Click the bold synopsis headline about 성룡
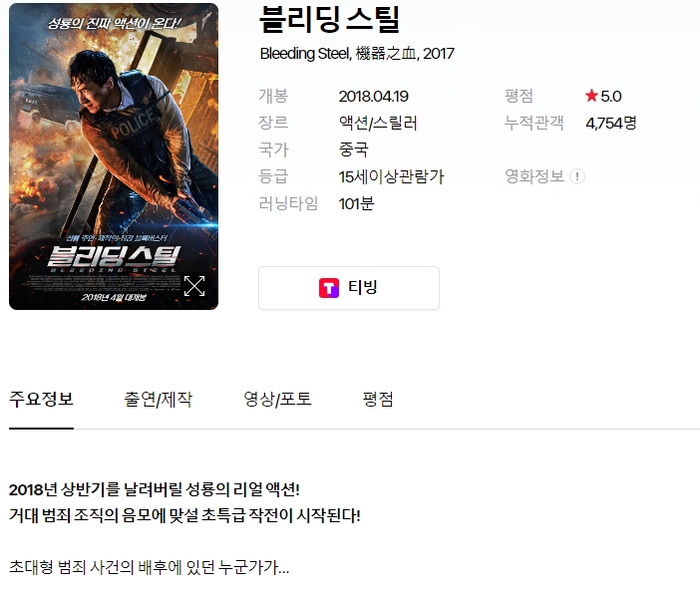This screenshot has width=700, height=592. (154, 489)
